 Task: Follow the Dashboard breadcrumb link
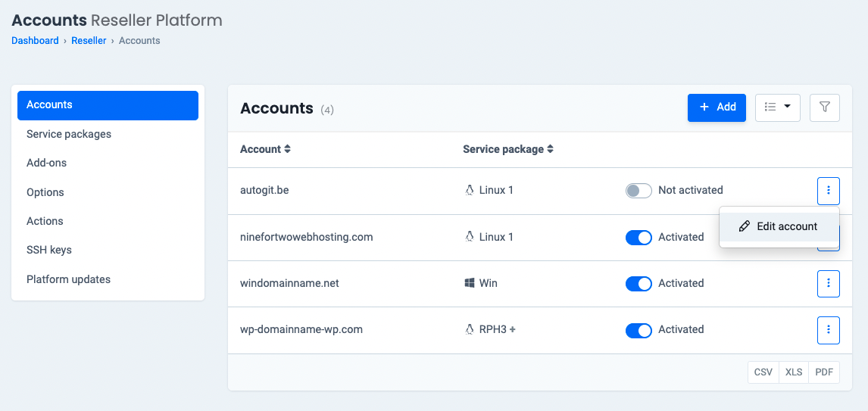tap(35, 41)
